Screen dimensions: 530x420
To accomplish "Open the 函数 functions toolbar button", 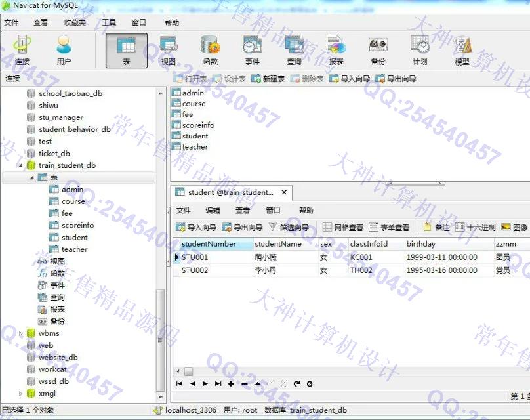I will (211, 51).
